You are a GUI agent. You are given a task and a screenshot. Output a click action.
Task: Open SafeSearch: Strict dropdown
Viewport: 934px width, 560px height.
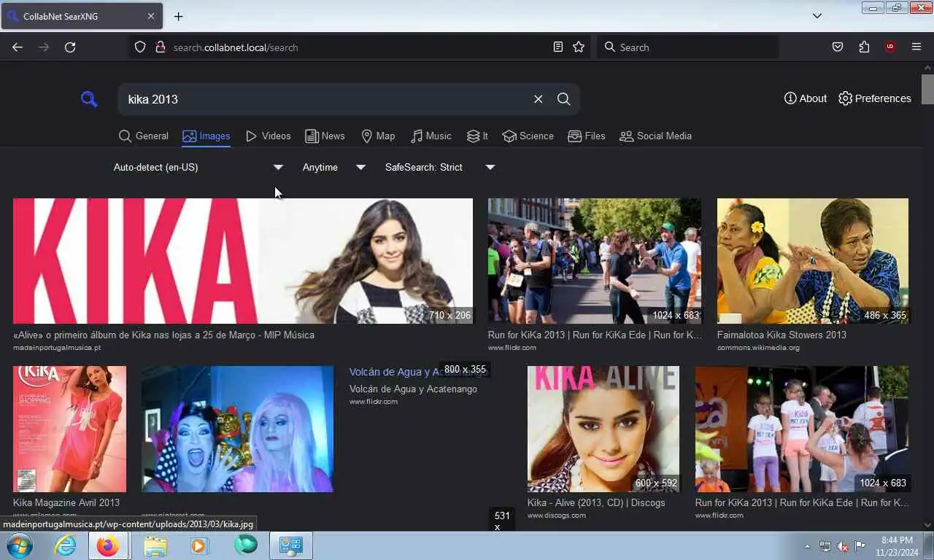440,167
